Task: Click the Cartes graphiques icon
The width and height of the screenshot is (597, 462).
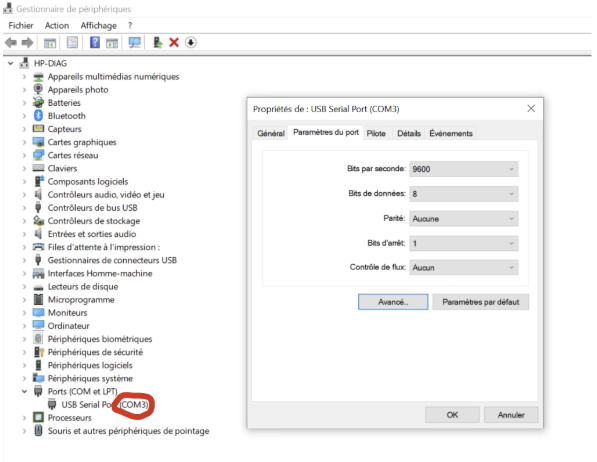Action: tap(38, 142)
